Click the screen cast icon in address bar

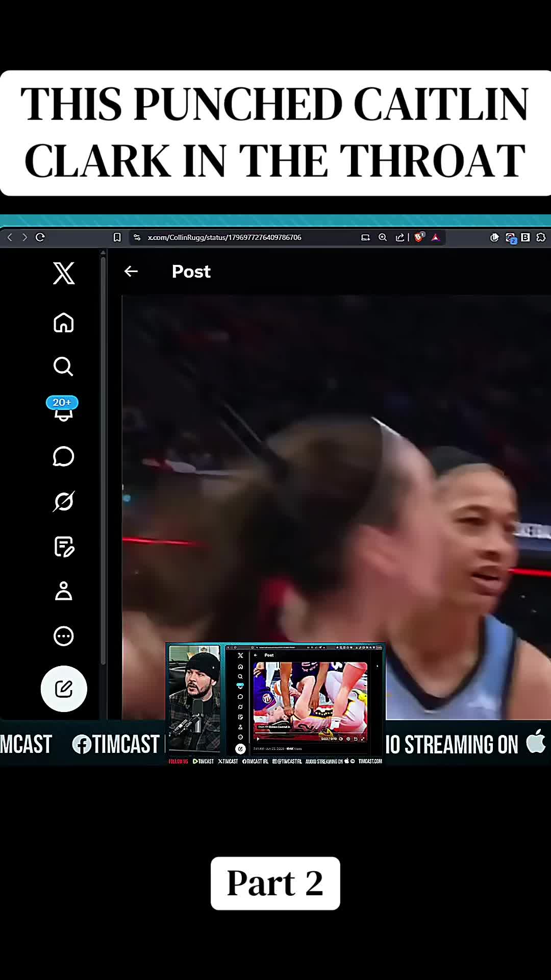(x=365, y=237)
